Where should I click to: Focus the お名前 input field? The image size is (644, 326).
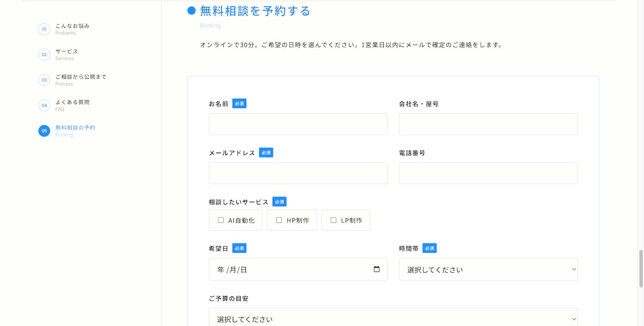pos(298,124)
